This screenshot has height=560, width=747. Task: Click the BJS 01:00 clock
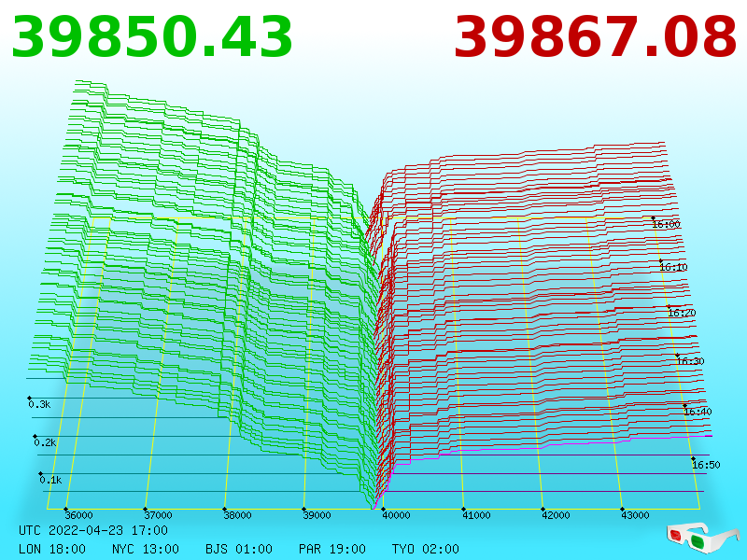click(x=239, y=549)
